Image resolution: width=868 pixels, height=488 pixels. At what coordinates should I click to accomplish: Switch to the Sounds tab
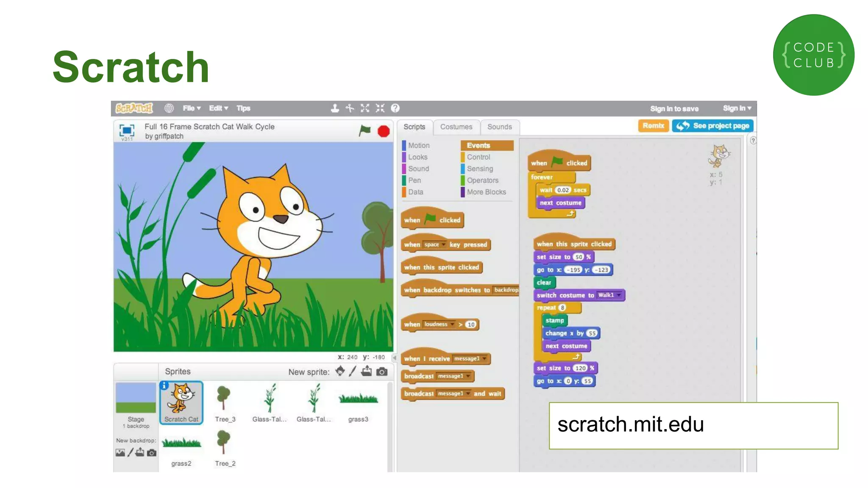tap(500, 127)
